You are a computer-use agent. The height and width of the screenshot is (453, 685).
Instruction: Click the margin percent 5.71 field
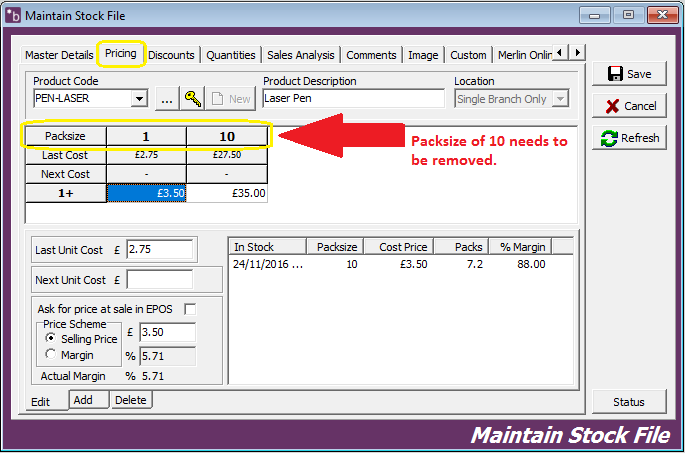(168, 356)
